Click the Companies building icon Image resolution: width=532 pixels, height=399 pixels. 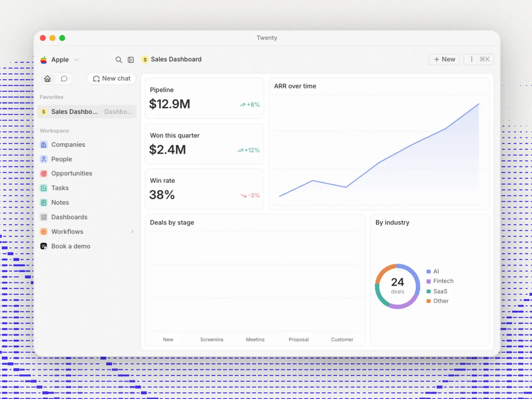44,145
